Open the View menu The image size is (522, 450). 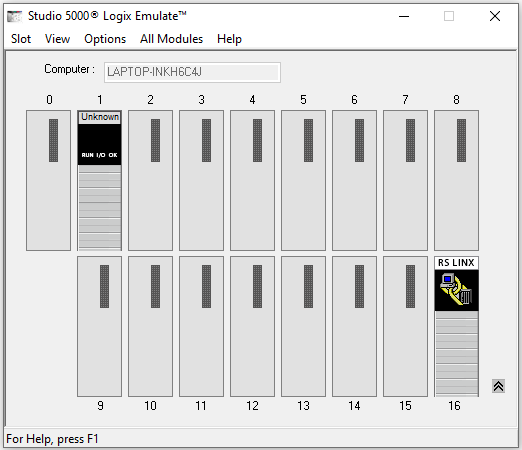(57, 39)
